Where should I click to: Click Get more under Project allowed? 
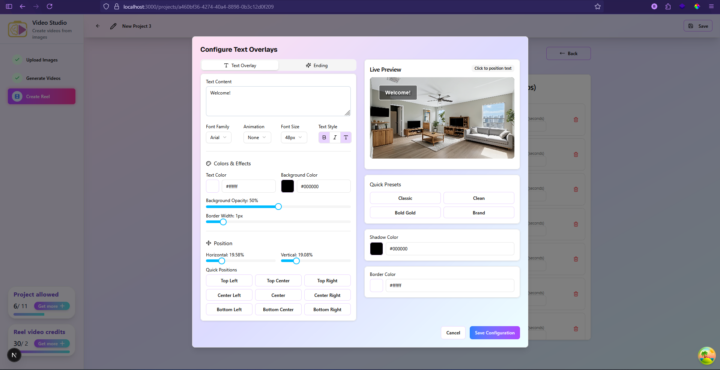[x=51, y=306]
